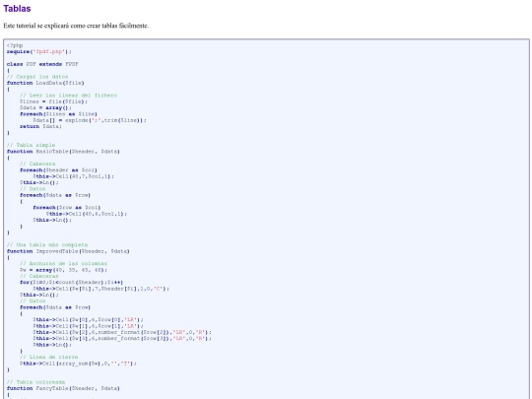Click the line with number_format($row[3])
The image size is (532, 399).
pyautogui.click(x=122, y=338)
